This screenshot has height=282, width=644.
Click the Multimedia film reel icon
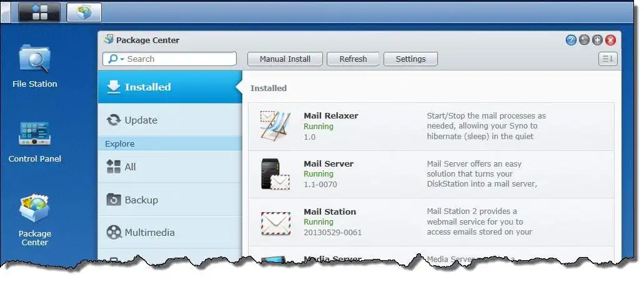coord(114,232)
